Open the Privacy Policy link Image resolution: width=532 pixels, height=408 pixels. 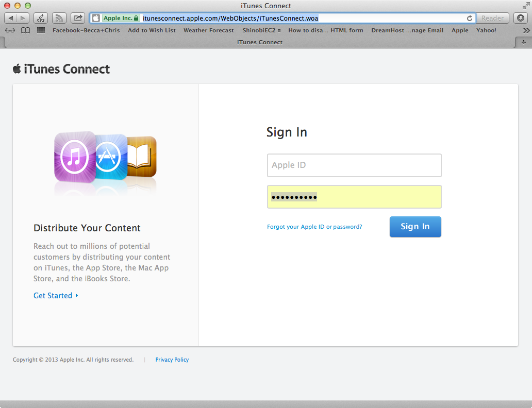tap(172, 360)
